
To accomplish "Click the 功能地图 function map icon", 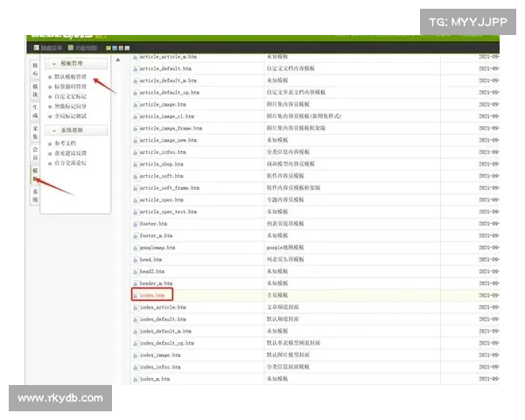I will 71,48.
